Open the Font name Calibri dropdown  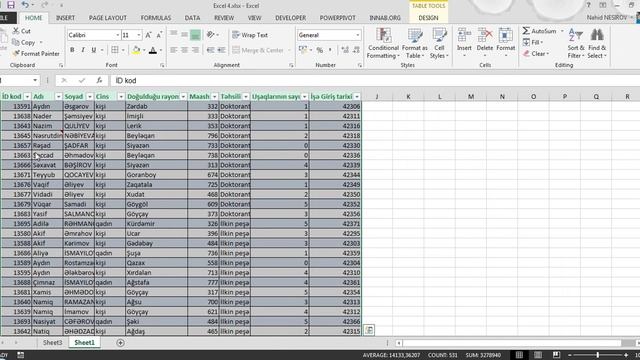[118, 35]
